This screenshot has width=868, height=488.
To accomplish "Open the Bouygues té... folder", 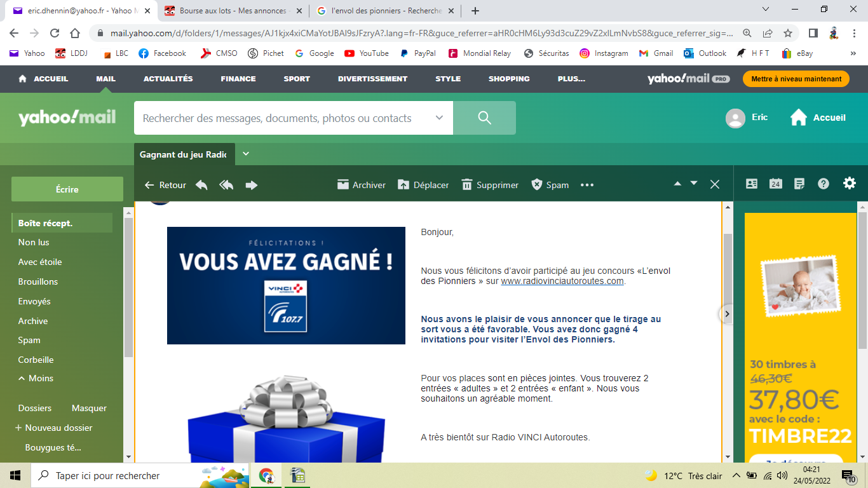I will pyautogui.click(x=53, y=447).
